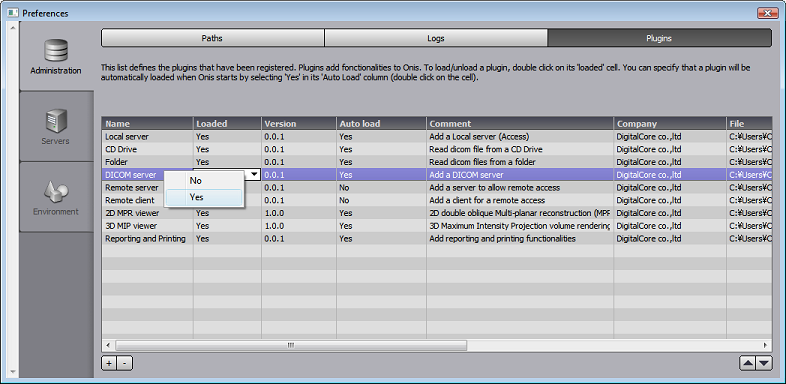786x384 pixels.
Task: Click the Loaded cell for Local server
Action: point(227,136)
